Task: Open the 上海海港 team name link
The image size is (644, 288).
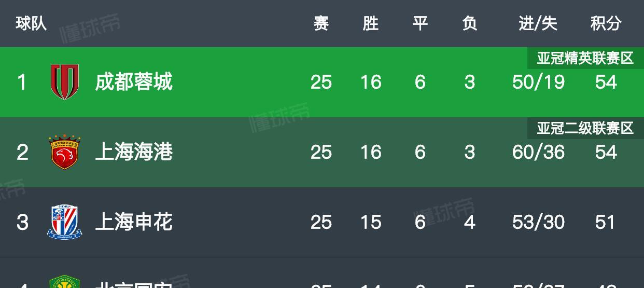Action: point(134,152)
